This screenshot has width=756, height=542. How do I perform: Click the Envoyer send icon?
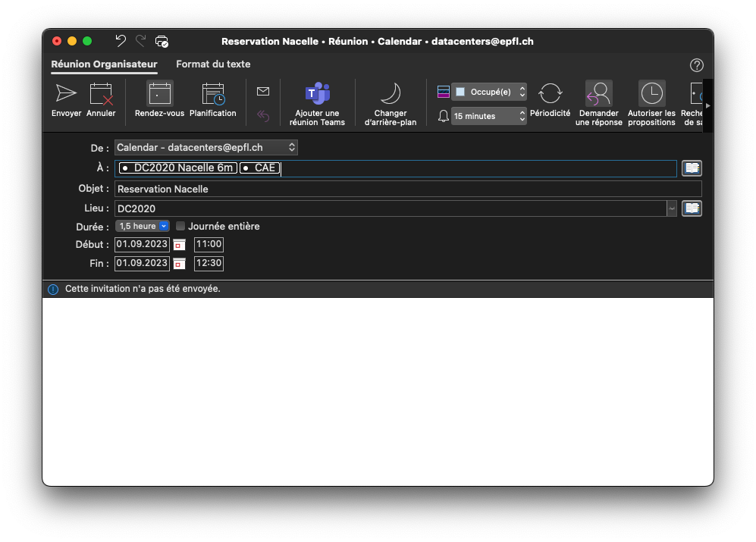[66, 94]
